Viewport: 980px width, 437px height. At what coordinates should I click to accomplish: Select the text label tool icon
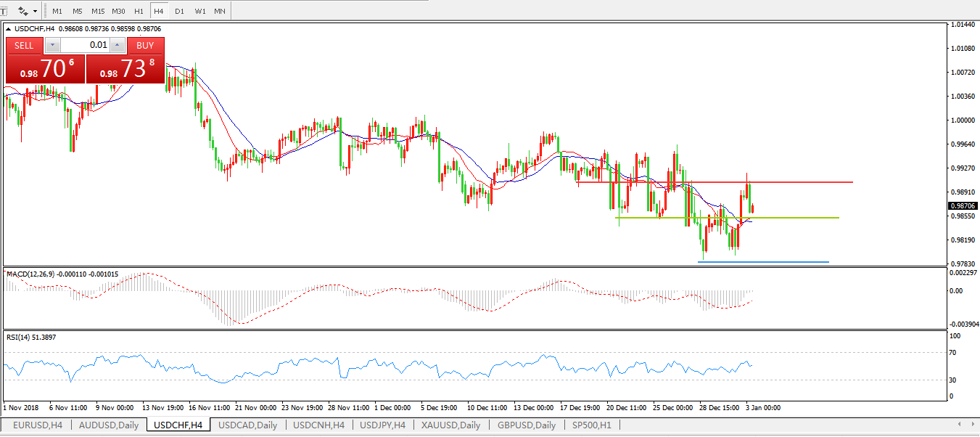click(4, 11)
